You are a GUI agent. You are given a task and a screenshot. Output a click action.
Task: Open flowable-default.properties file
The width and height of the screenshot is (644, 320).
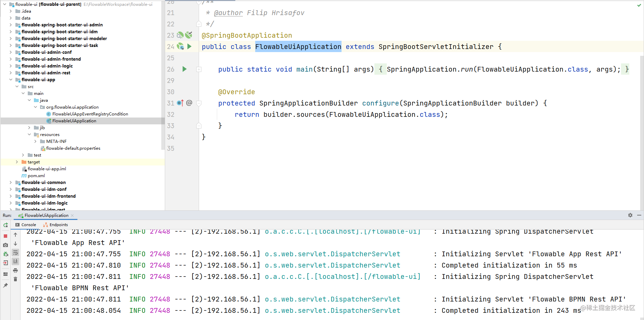point(73,148)
